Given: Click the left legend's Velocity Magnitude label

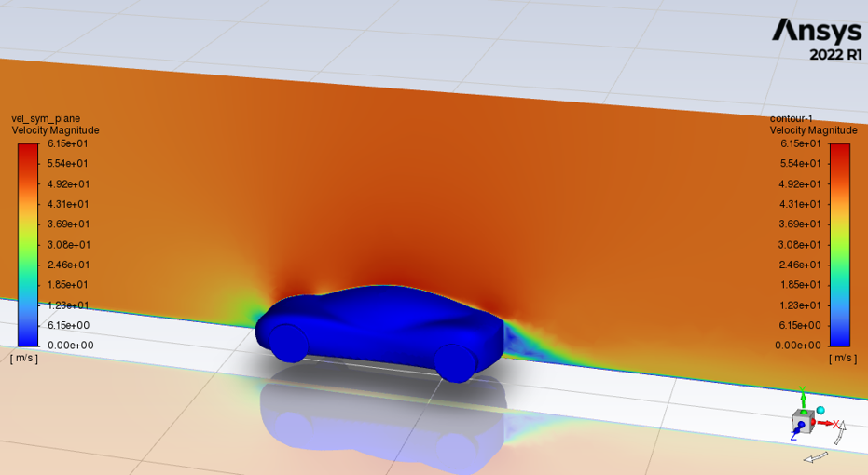Looking at the screenshot, I should coord(55,130).
